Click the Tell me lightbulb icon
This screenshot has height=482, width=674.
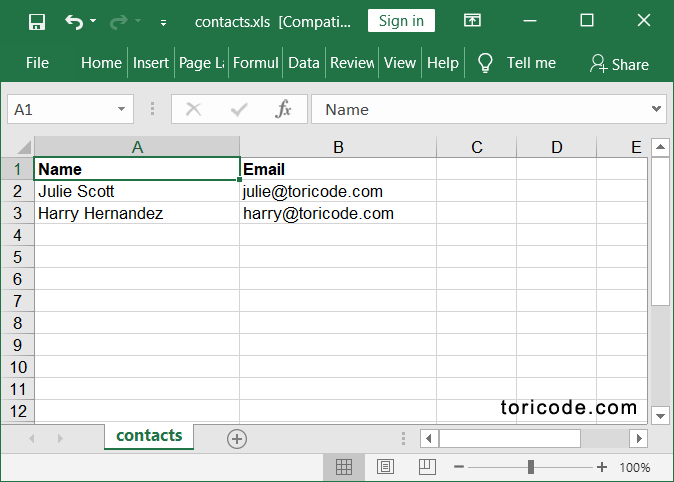[485, 63]
